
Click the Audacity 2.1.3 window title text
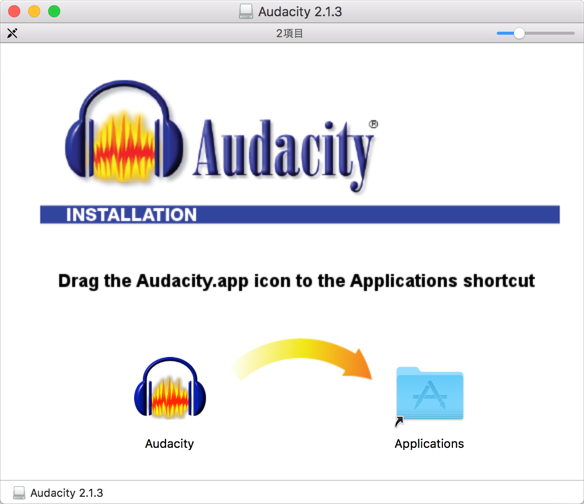tap(300, 12)
